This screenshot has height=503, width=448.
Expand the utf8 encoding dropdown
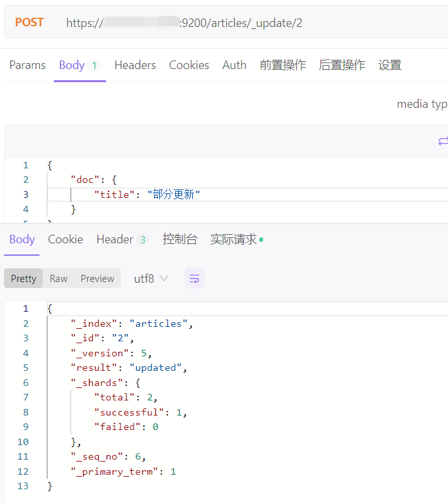151,278
